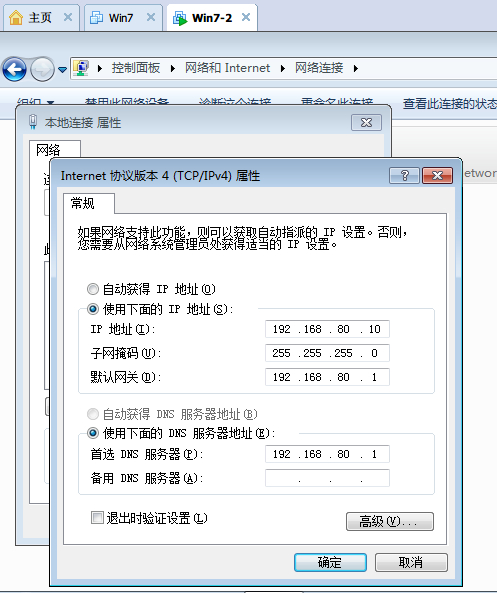Click the home icon on 主页 tab
The height and width of the screenshot is (593, 497).
16,18
